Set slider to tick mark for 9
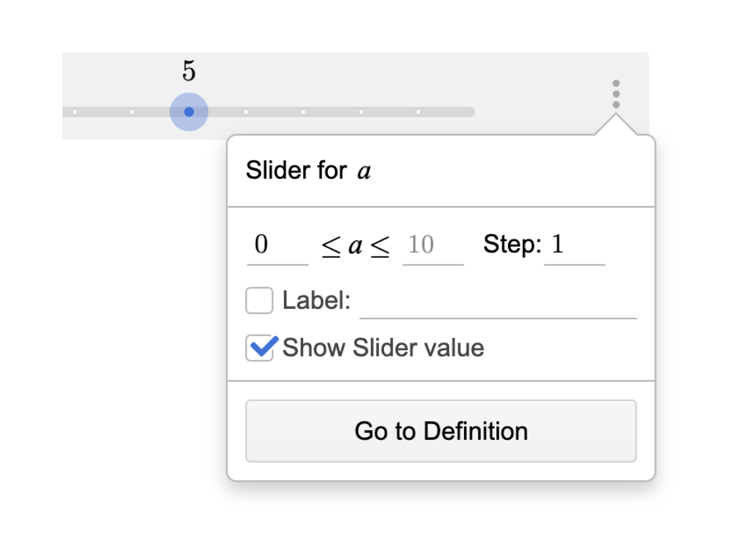This screenshot has width=756, height=551. click(418, 112)
